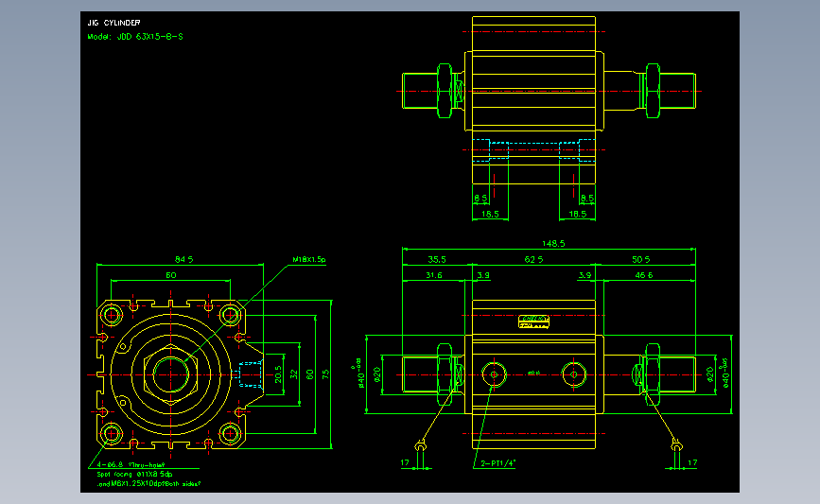Click the Spot facing Ø11X8.5dp note
Screen dimensions: 820x504
click(x=134, y=474)
